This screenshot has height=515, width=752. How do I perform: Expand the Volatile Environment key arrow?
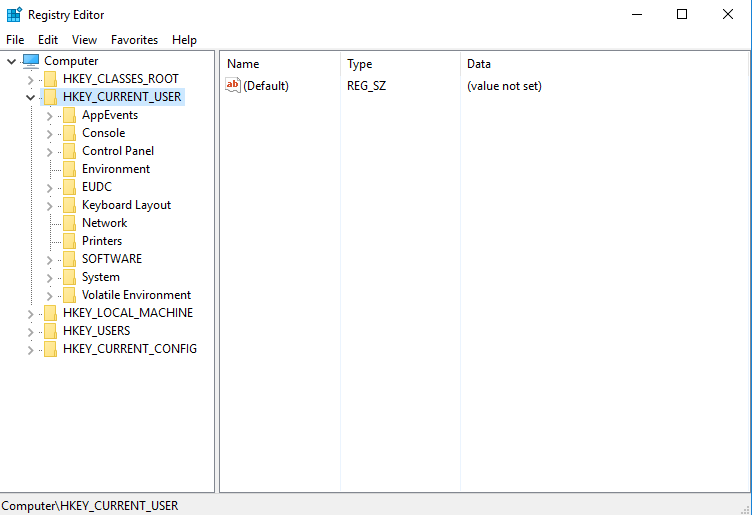point(49,296)
